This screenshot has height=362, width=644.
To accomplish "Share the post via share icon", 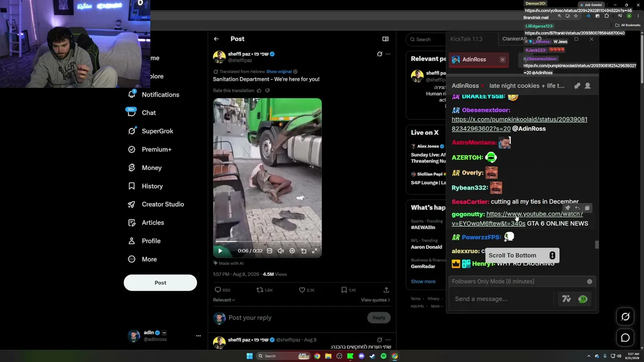I will pos(386,290).
